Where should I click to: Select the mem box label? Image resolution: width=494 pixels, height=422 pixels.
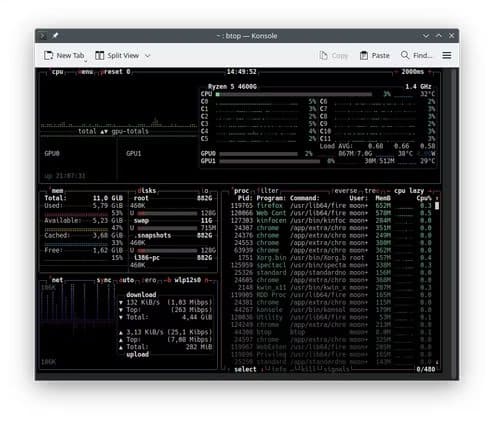(x=57, y=191)
